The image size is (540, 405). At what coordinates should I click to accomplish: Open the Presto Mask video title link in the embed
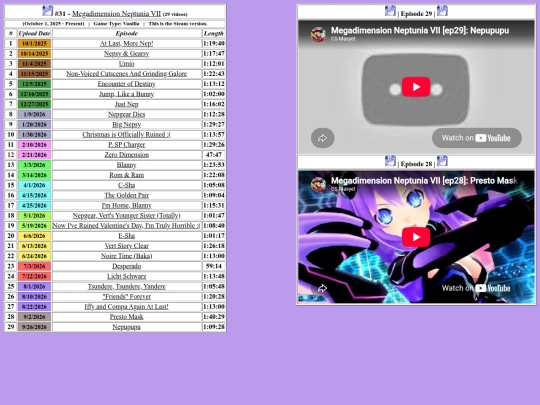click(424, 180)
